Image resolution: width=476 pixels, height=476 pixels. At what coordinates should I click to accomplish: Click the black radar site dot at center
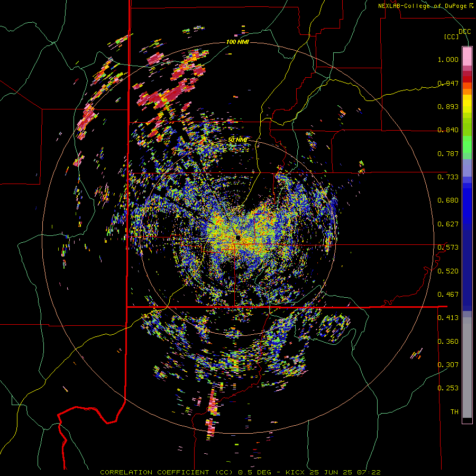click(x=238, y=237)
